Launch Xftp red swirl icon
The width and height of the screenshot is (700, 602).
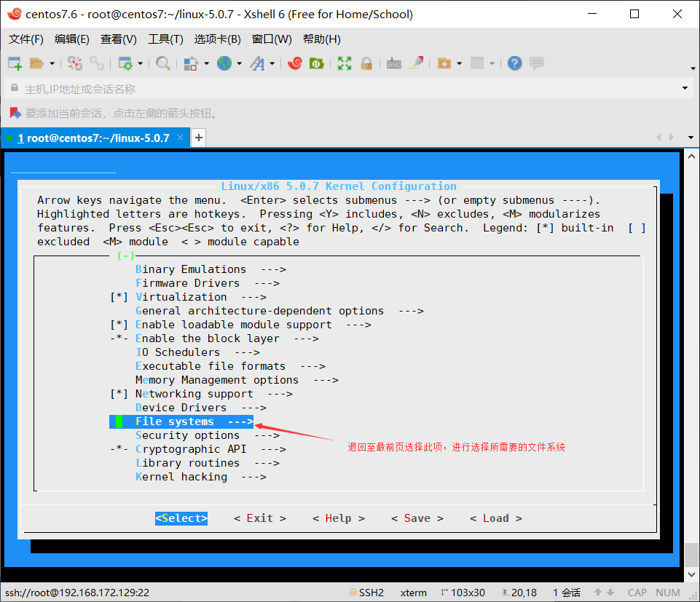(295, 63)
